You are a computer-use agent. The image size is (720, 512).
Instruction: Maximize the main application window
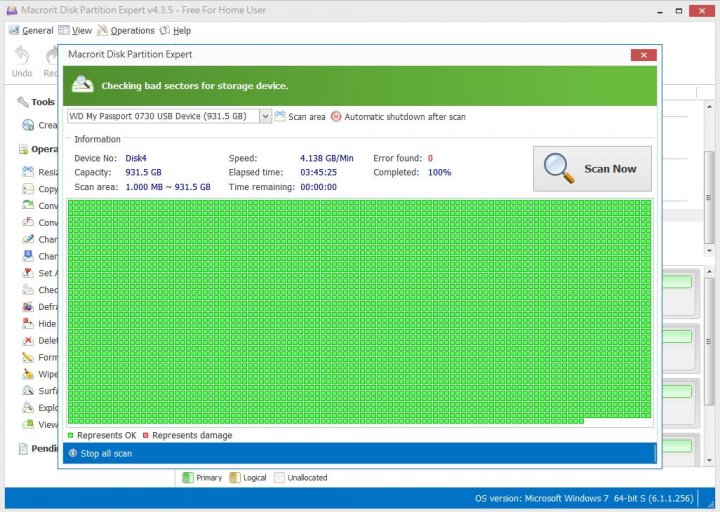679,11
